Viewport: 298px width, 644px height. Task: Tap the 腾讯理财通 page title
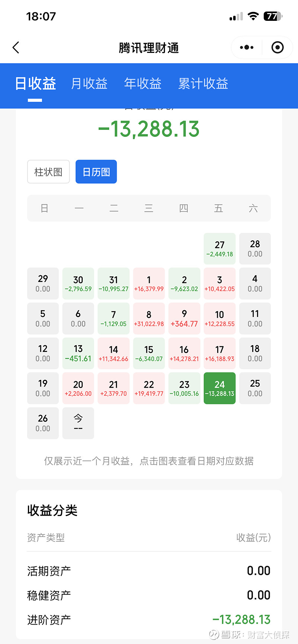tap(149, 48)
